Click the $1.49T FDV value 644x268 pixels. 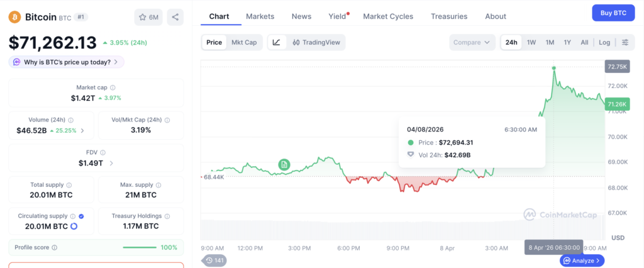coord(91,163)
